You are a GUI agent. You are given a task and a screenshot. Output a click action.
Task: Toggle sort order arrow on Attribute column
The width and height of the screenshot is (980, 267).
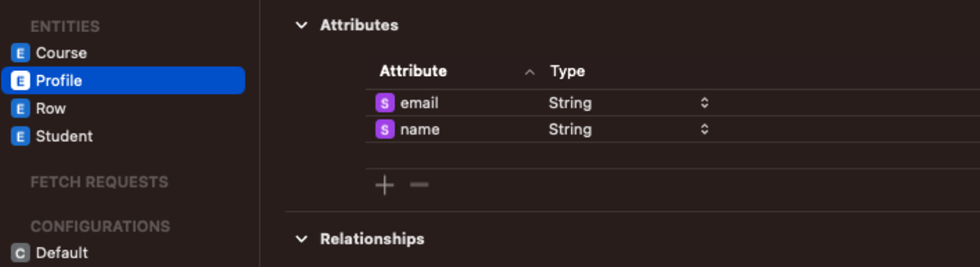pyautogui.click(x=529, y=72)
